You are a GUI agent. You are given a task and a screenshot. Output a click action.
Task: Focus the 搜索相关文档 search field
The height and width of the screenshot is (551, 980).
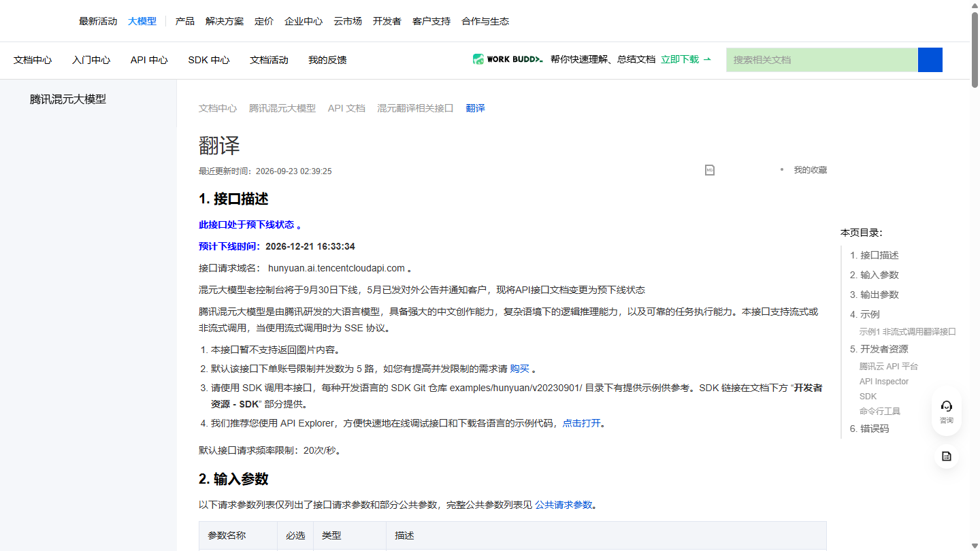822,60
